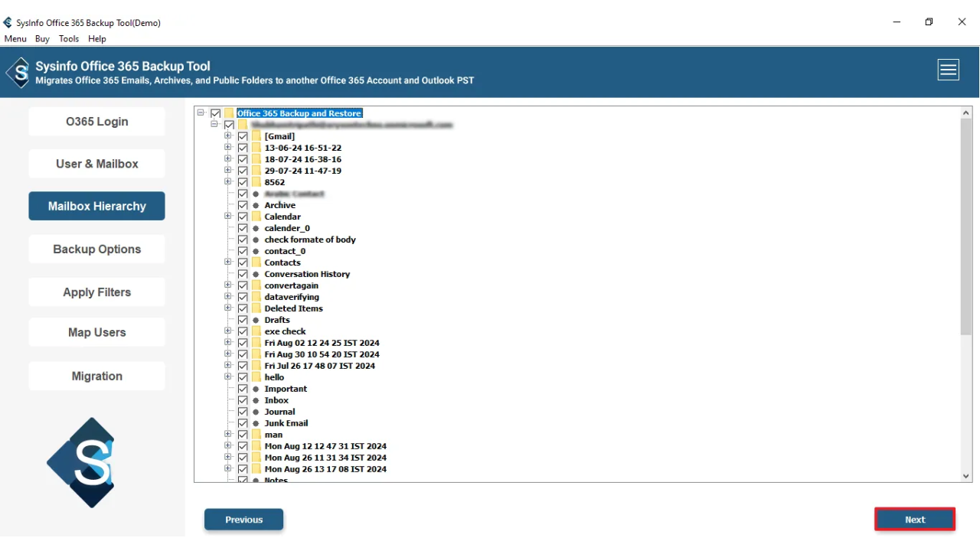Expand the Contacts folder node
Screen dimensions: 980x551
click(228, 262)
